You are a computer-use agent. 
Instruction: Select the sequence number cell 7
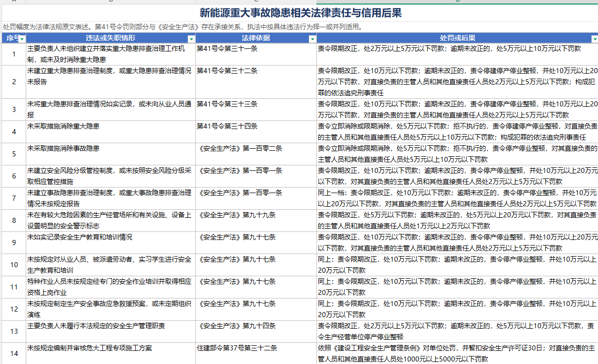point(14,198)
